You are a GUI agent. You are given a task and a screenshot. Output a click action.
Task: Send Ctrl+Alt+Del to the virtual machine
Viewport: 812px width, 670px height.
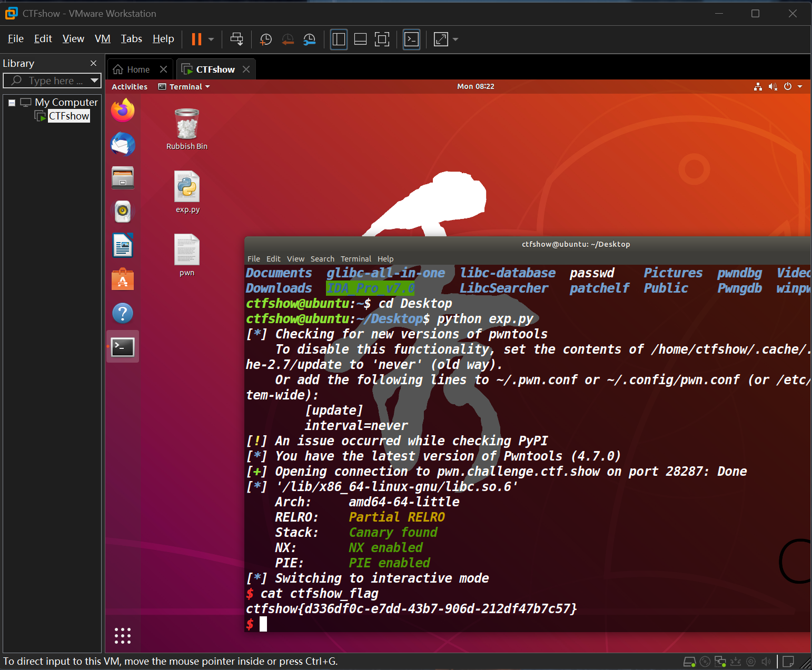pyautogui.click(x=237, y=39)
